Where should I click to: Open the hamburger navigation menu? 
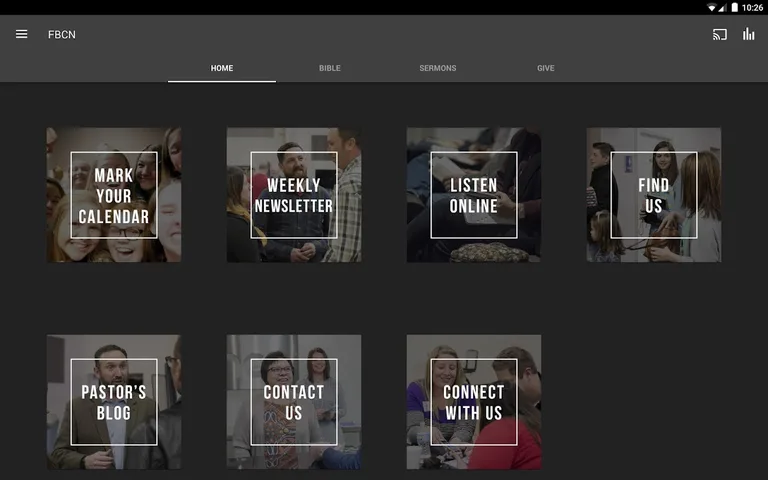[x=22, y=34]
